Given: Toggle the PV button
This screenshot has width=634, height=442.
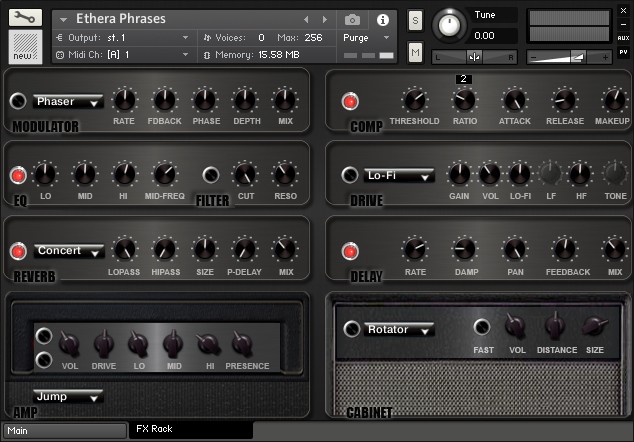Looking at the screenshot, I should click(623, 52).
